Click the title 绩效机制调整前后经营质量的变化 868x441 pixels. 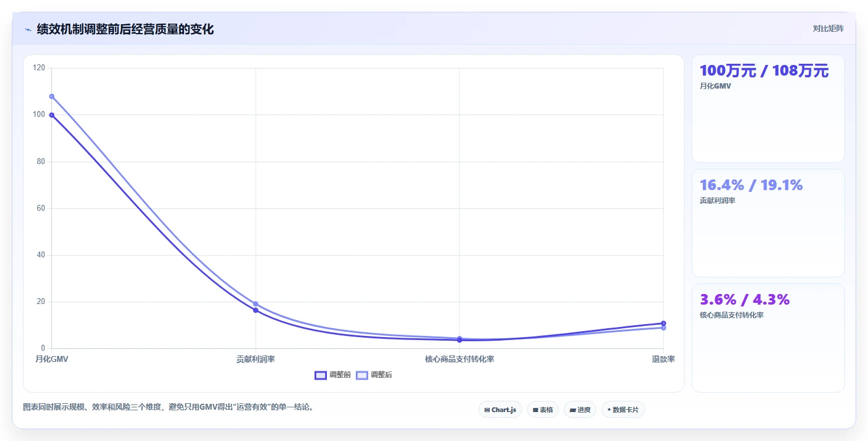[x=125, y=30]
